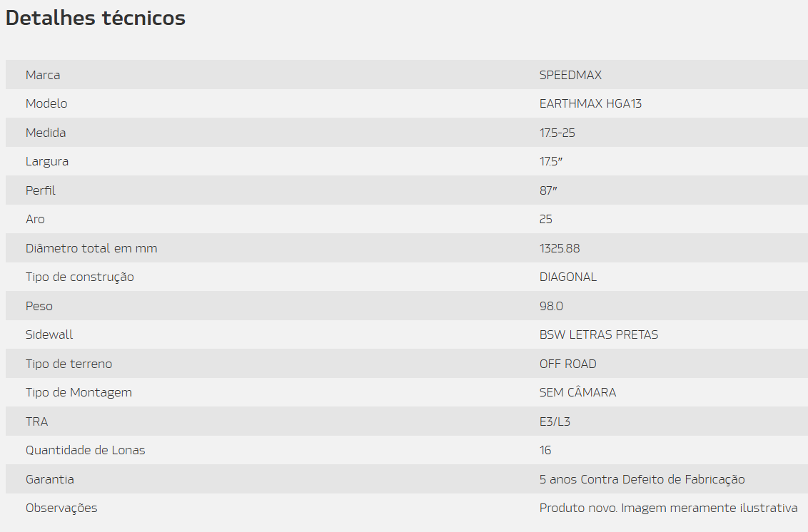Select the diameter value 1325.88

point(560,248)
